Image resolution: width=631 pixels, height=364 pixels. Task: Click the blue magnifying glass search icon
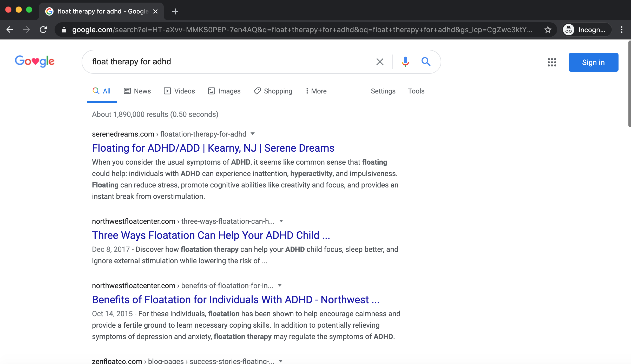pyautogui.click(x=426, y=62)
